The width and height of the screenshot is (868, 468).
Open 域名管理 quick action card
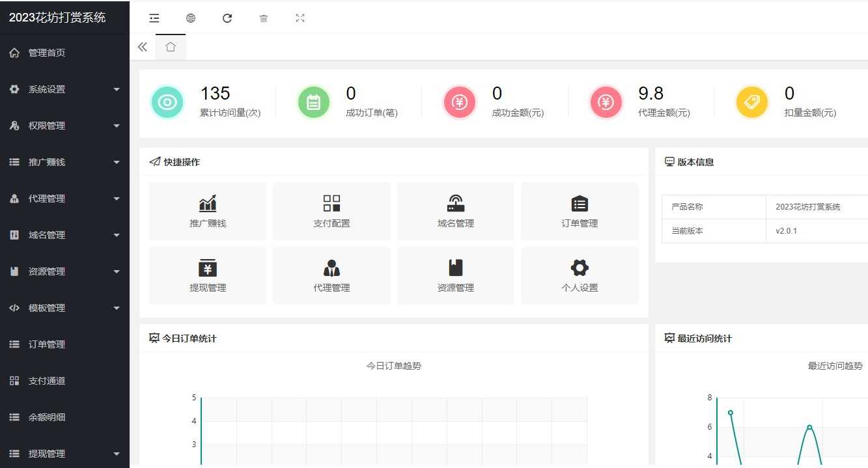coord(456,211)
